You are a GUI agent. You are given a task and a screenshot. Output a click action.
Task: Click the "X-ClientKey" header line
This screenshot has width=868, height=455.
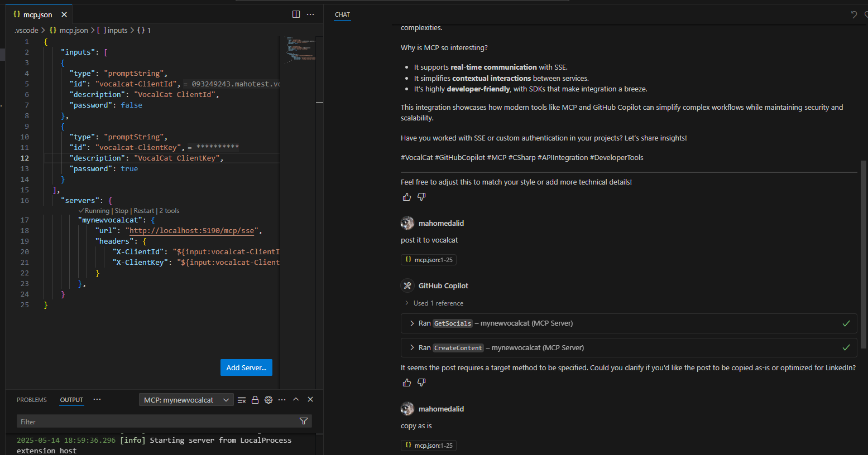click(x=195, y=262)
